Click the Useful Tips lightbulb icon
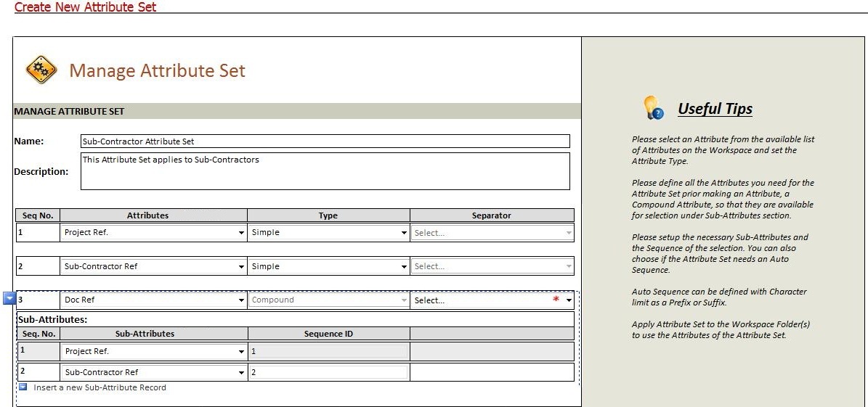868x407 pixels. [653, 108]
